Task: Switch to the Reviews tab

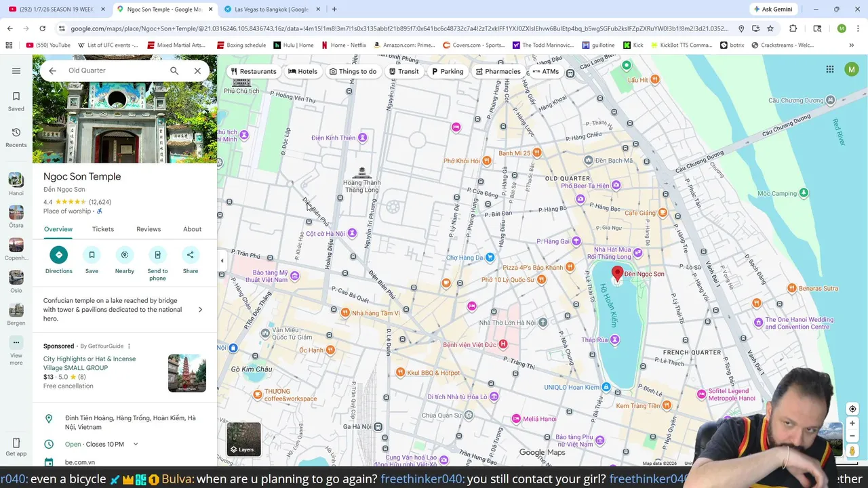Action: point(149,229)
